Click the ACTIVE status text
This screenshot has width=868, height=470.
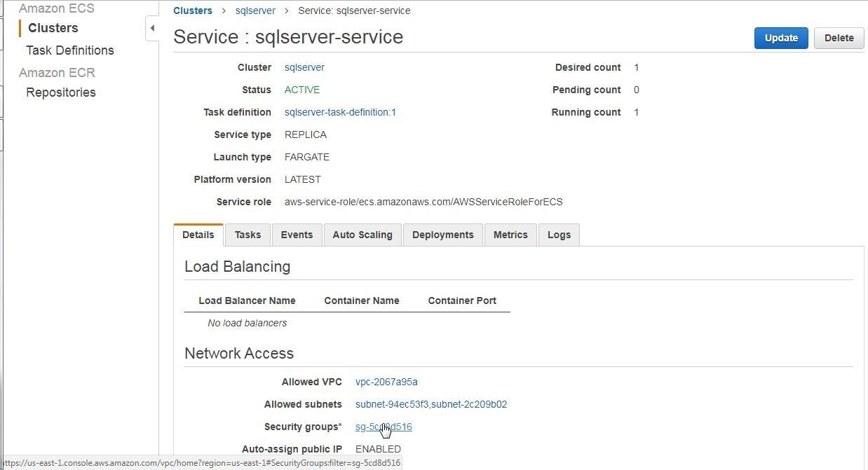302,90
